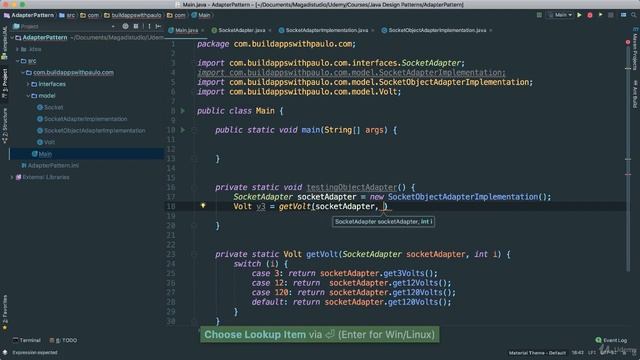Collapse com.buildappswithpaulo.com package node
640x360 pixels.
tap(22, 72)
